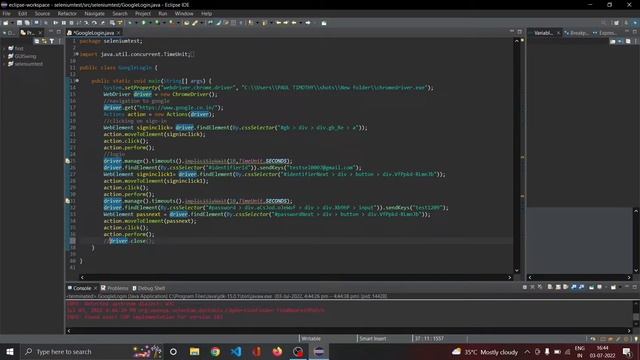Click the External Tools run icon
The height and width of the screenshot is (360, 640).
[x=171, y=23]
